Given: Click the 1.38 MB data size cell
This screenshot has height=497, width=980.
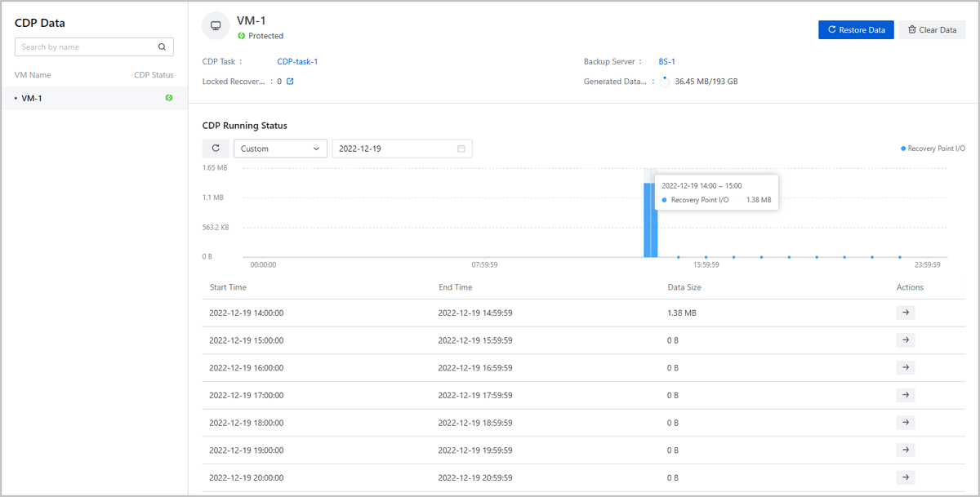Looking at the screenshot, I should coord(682,313).
